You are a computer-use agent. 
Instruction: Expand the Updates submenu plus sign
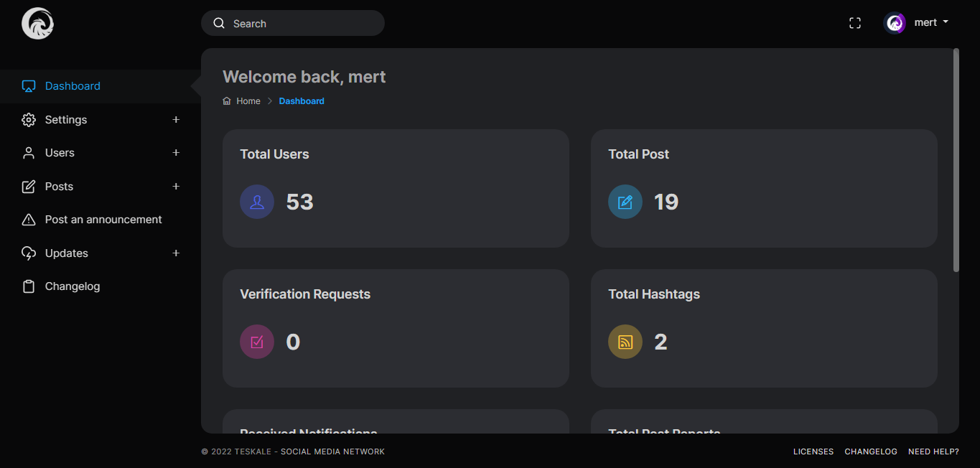pyautogui.click(x=176, y=253)
